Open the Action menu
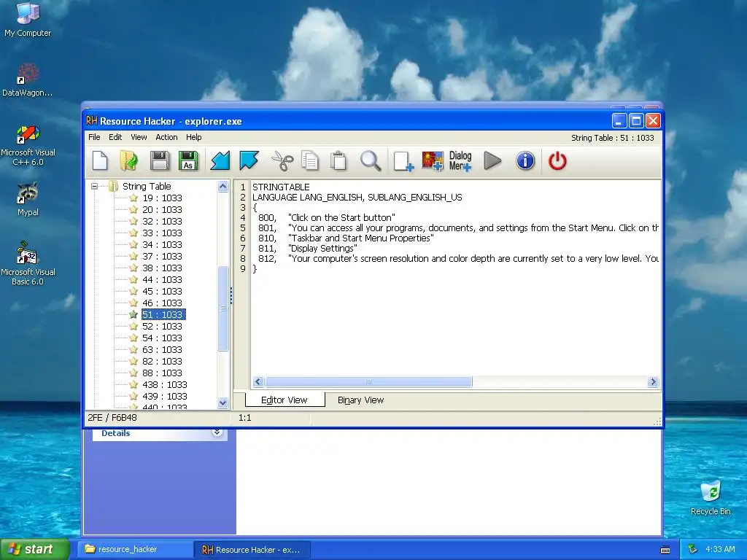 pyautogui.click(x=166, y=137)
